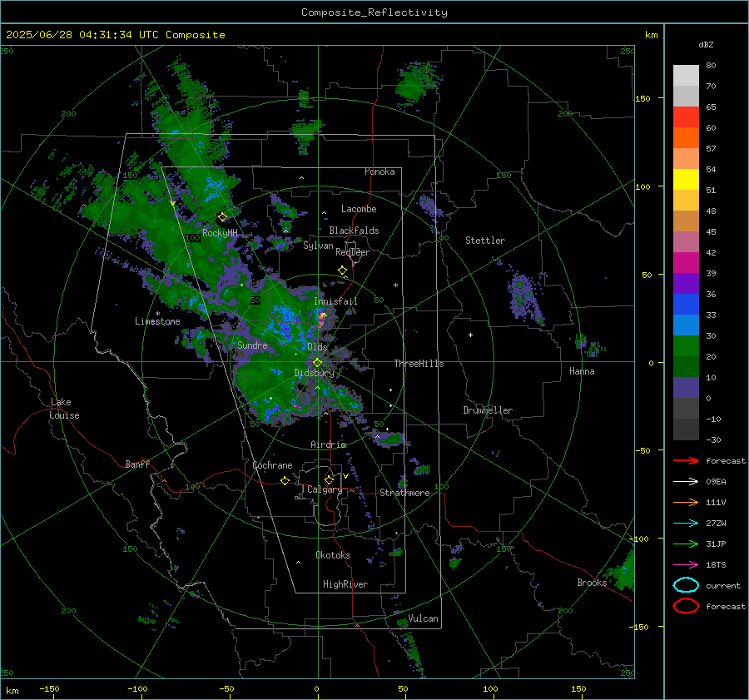Click the RockyMH label
This screenshot has width=749, height=700.
(220, 233)
